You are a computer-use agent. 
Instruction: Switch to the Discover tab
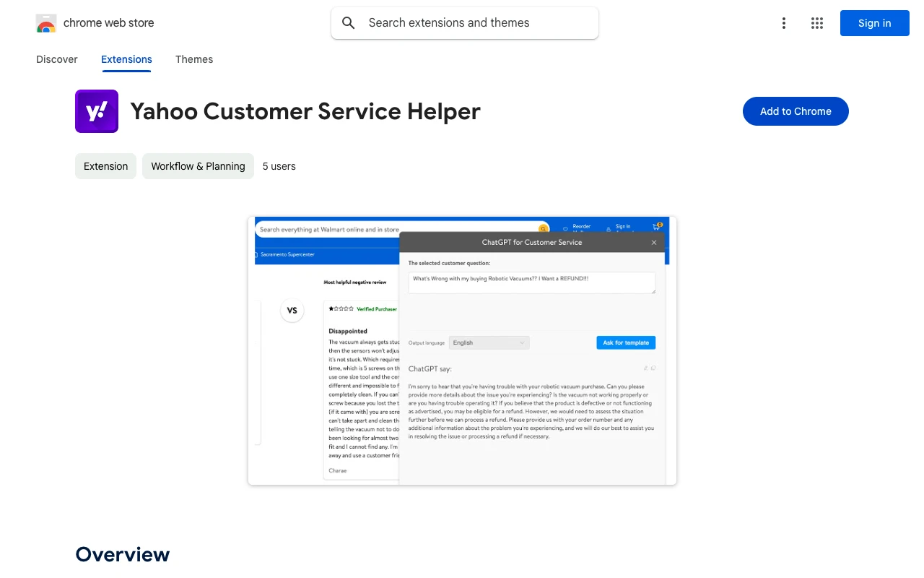[56, 59]
